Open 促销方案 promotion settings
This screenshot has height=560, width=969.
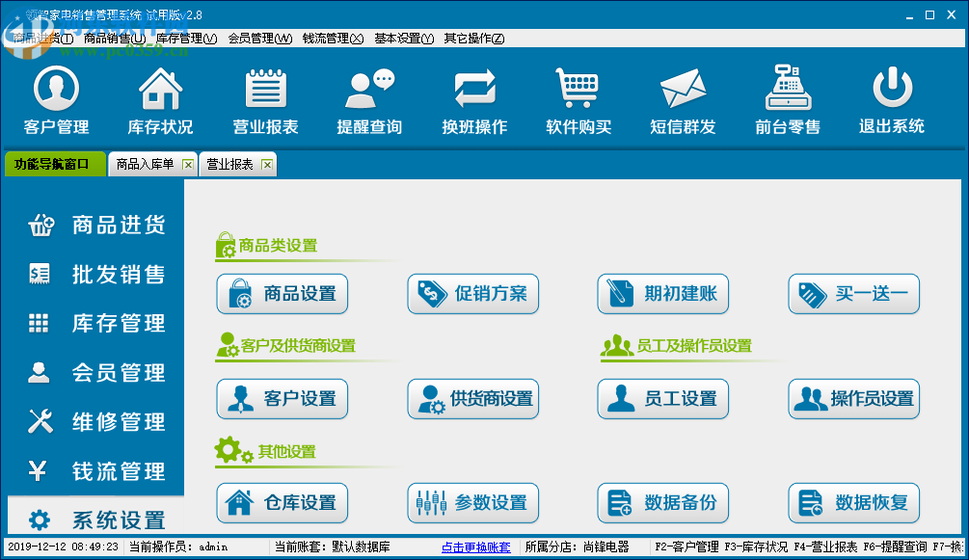click(472, 294)
